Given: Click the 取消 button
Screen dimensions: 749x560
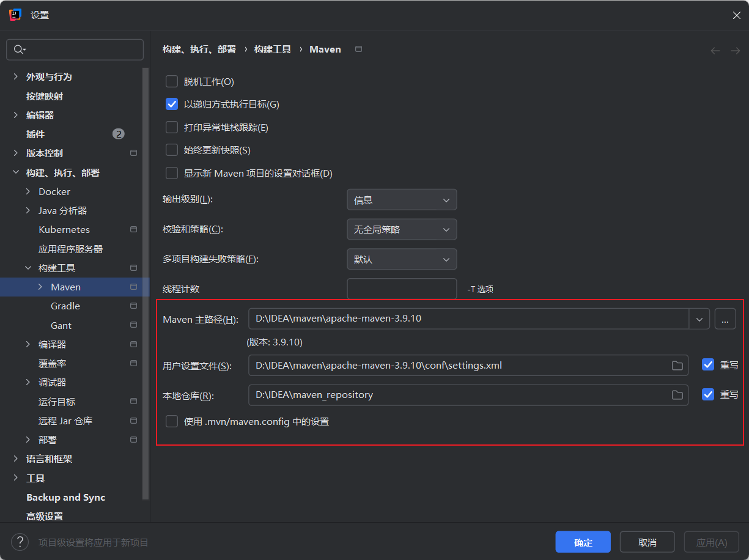Looking at the screenshot, I should 647,542.
